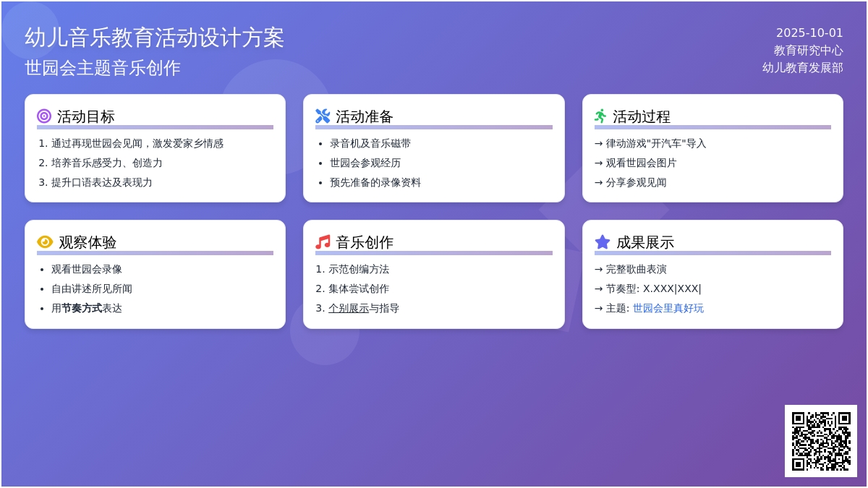
Task: Open the 世园会里真好玩 blue link
Action: tap(668, 308)
